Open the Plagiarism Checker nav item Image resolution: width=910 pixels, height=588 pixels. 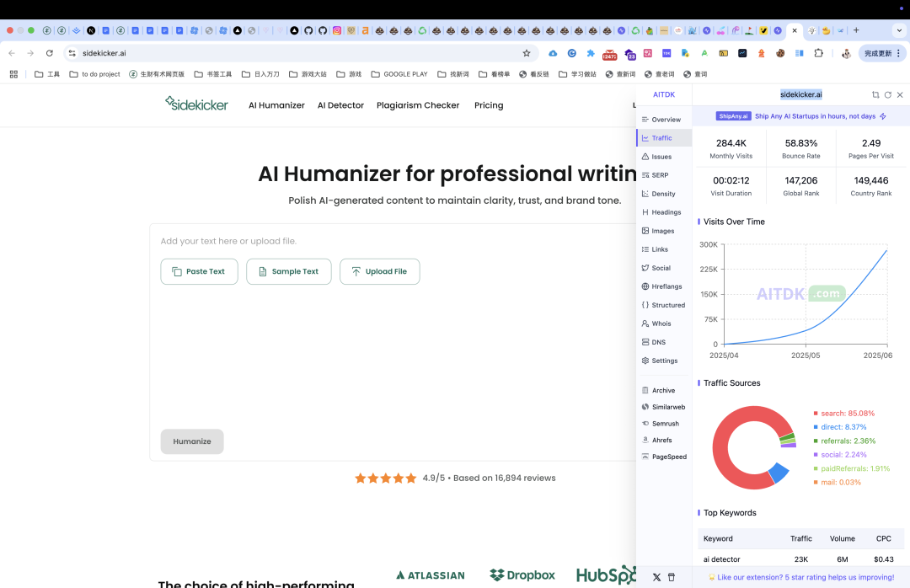pos(418,105)
